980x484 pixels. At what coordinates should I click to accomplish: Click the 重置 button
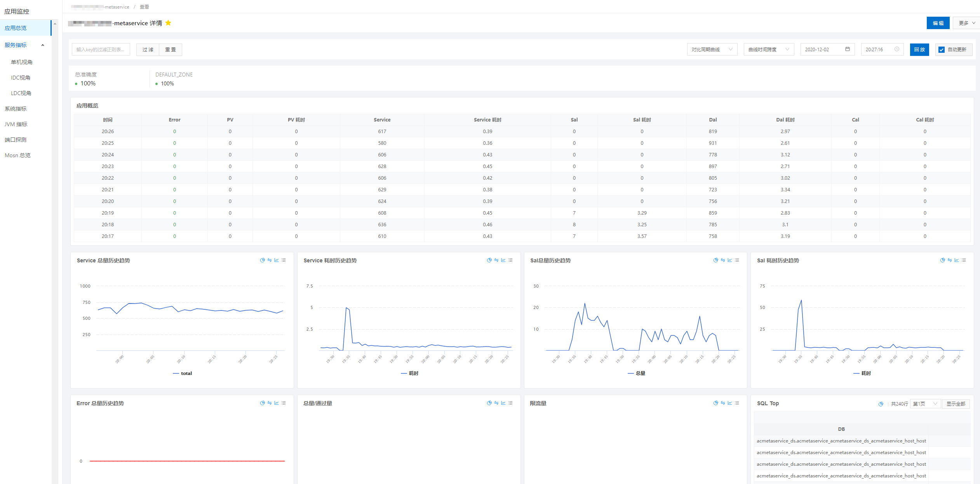click(x=171, y=49)
